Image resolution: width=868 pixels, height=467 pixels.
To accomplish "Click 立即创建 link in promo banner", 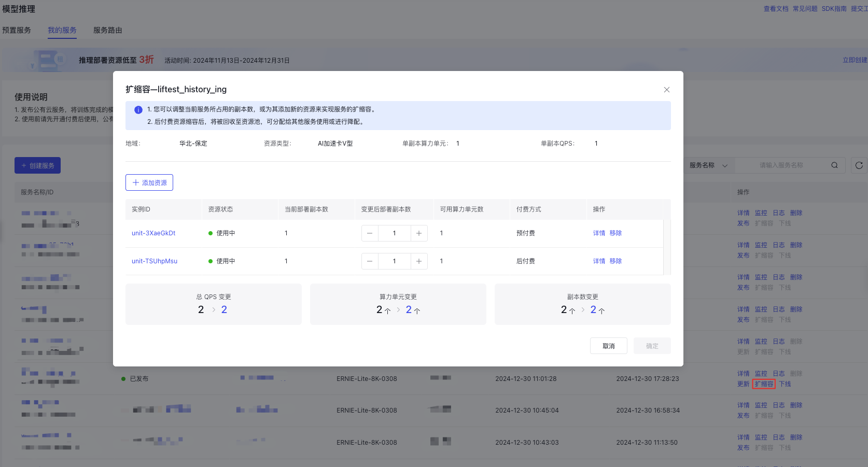I will pos(855,60).
